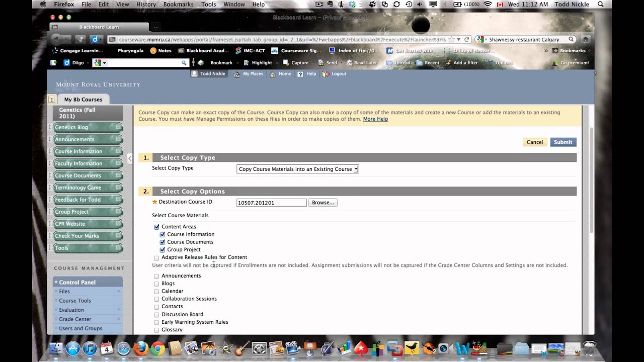This screenshot has width=644, height=362.
Task: Switch to the Blackboard Learn browser tab
Action: click(x=99, y=27)
